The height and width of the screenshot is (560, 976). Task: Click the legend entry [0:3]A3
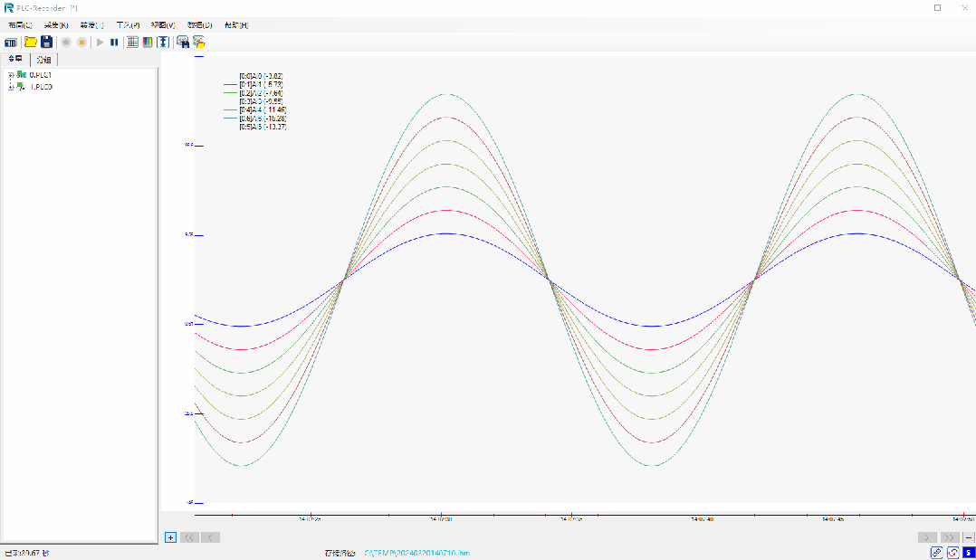coord(262,101)
